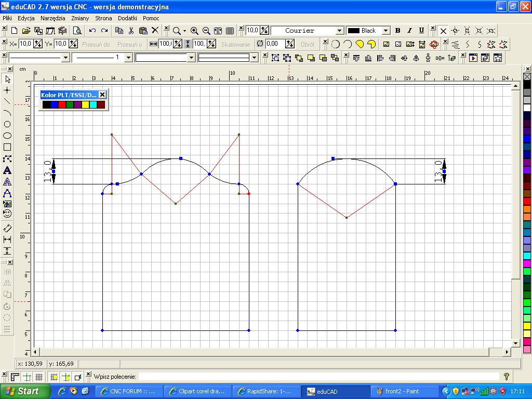532x399 pixels.
Task: Select the circle tool
Action: tap(7, 124)
